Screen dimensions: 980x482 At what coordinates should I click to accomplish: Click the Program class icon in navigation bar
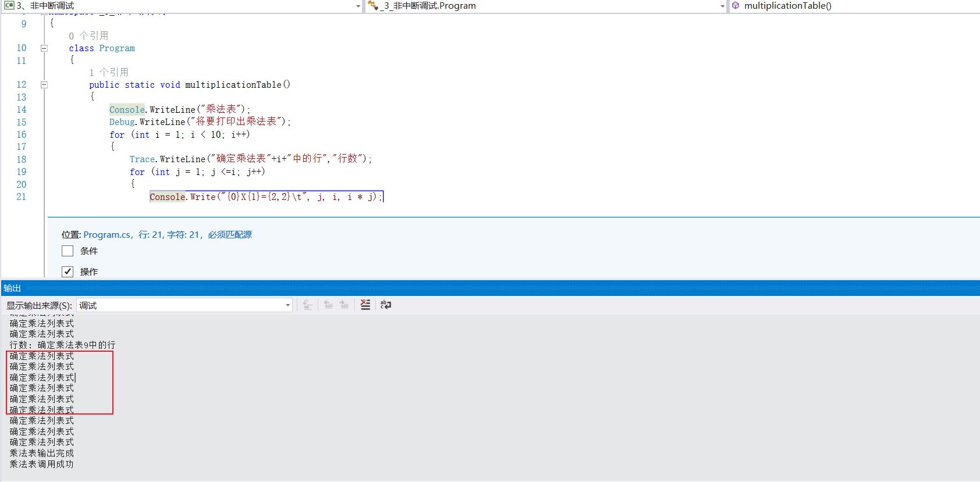(x=373, y=5)
